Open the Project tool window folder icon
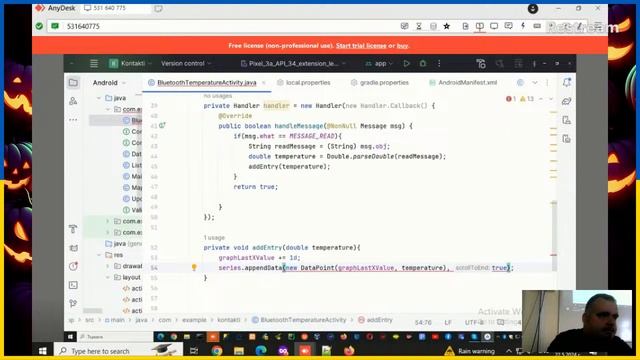The height and width of the screenshot is (360, 640). (x=73, y=82)
